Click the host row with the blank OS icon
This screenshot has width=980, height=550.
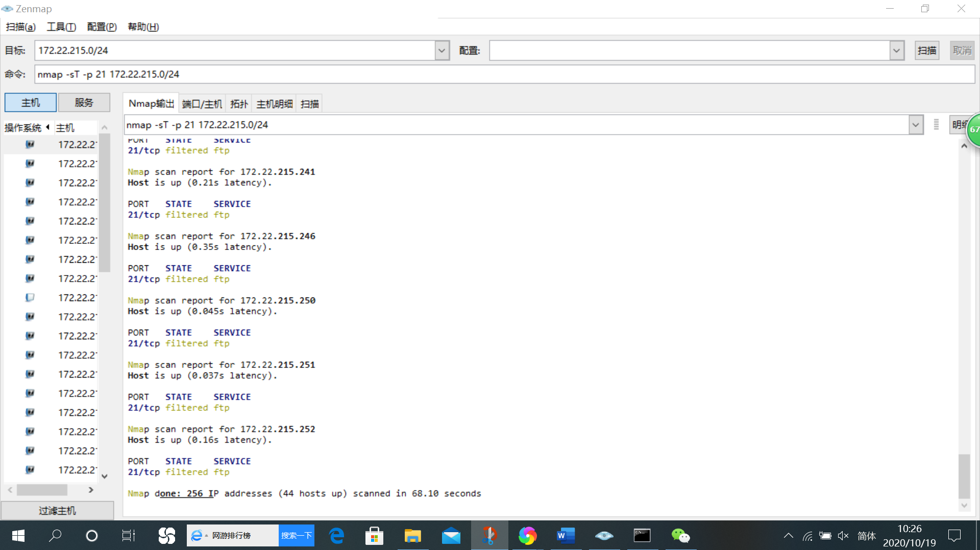[50, 297]
